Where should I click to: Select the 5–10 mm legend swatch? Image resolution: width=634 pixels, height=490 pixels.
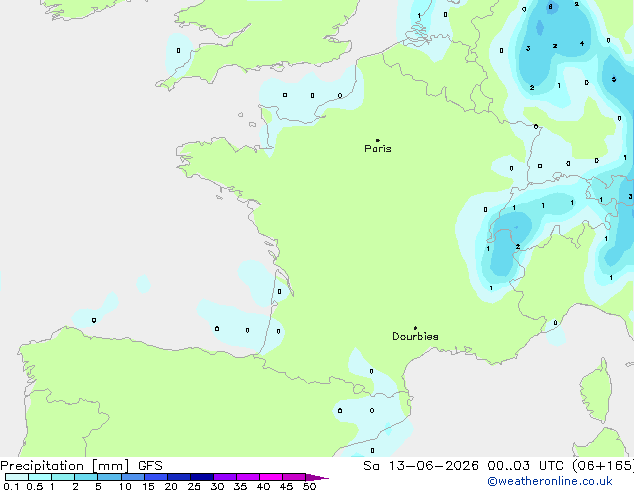click(x=109, y=477)
